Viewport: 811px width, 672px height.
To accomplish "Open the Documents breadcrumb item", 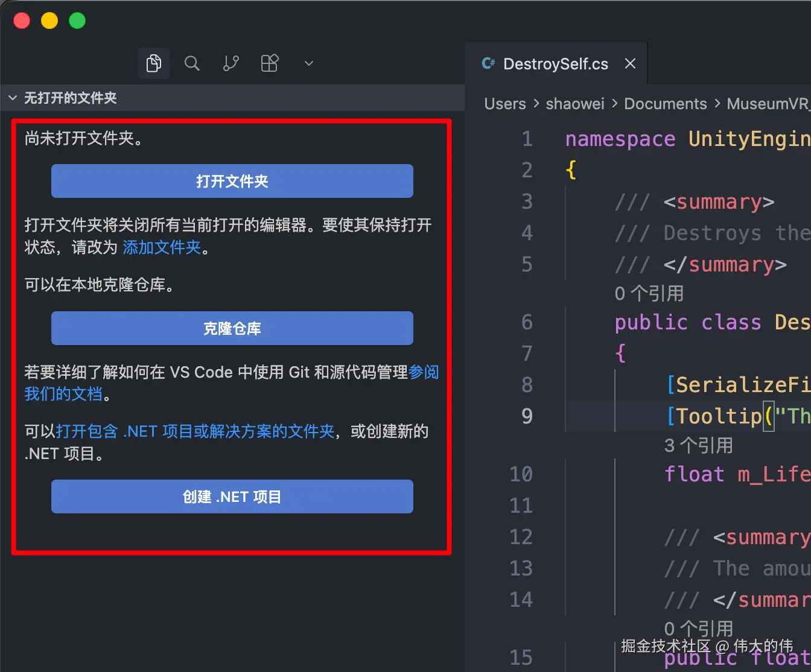I will pyautogui.click(x=665, y=103).
